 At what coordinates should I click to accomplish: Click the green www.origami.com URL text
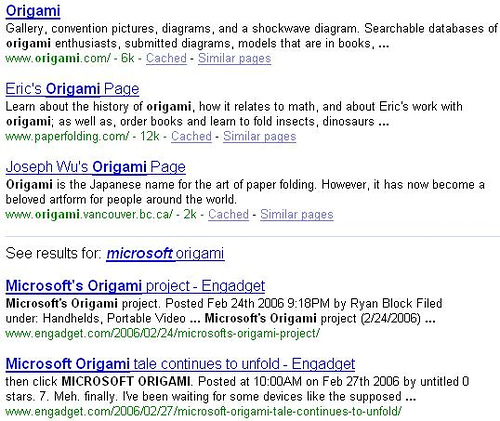point(58,58)
